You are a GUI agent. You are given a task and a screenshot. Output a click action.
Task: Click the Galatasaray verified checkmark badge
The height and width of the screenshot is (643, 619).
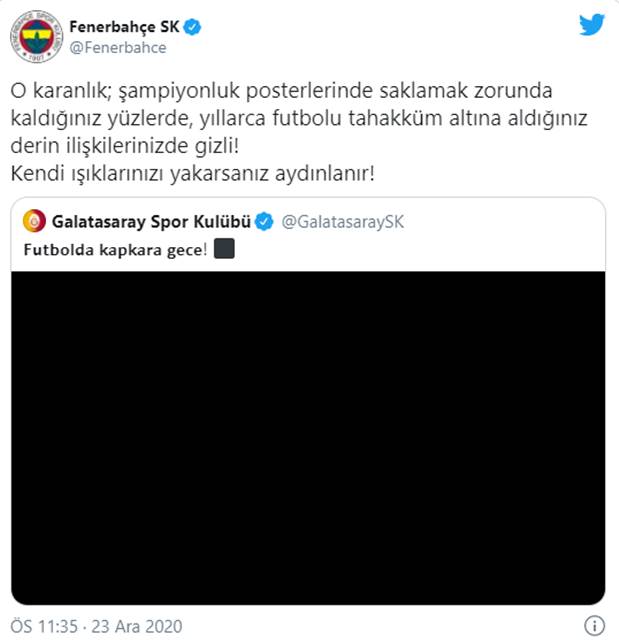(x=264, y=222)
